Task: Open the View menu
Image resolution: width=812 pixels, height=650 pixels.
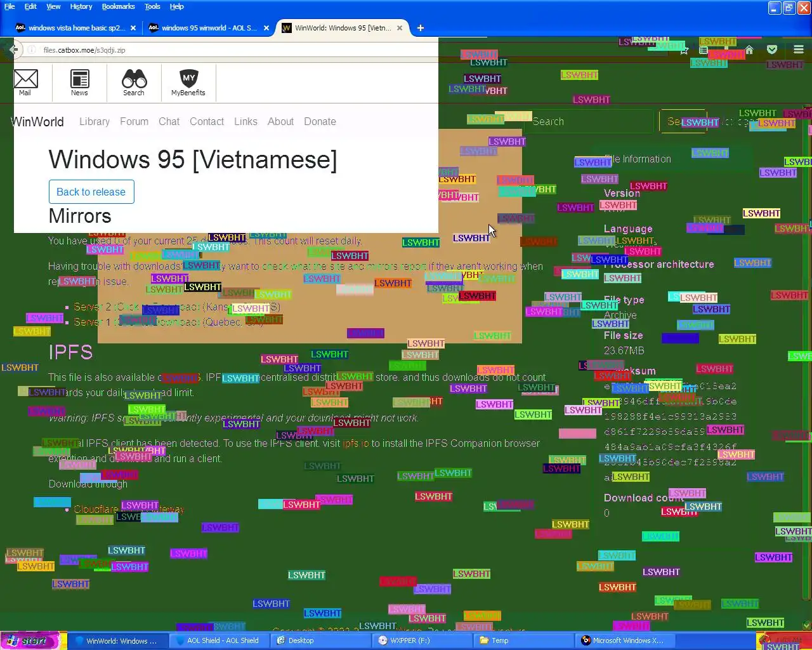Action: click(53, 6)
